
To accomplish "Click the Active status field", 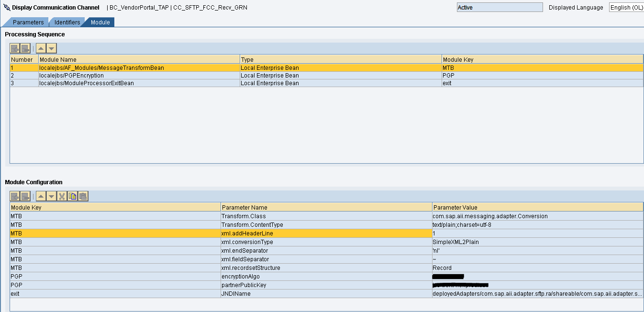I will [500, 8].
